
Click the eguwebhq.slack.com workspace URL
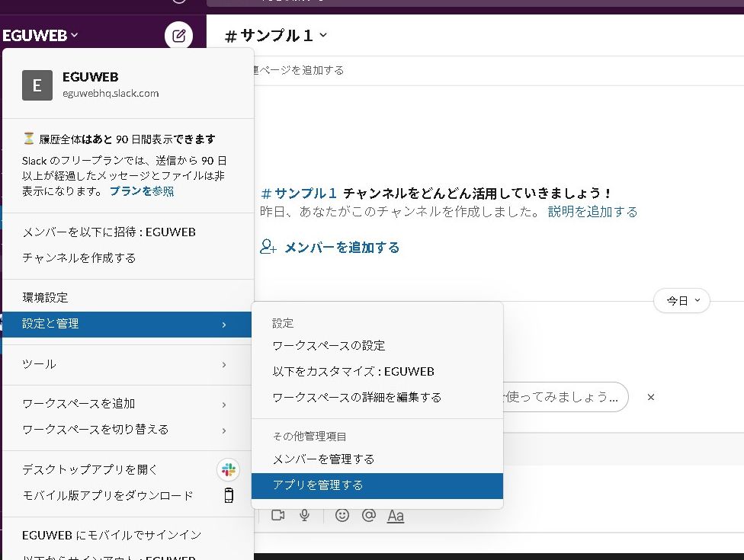point(111,94)
